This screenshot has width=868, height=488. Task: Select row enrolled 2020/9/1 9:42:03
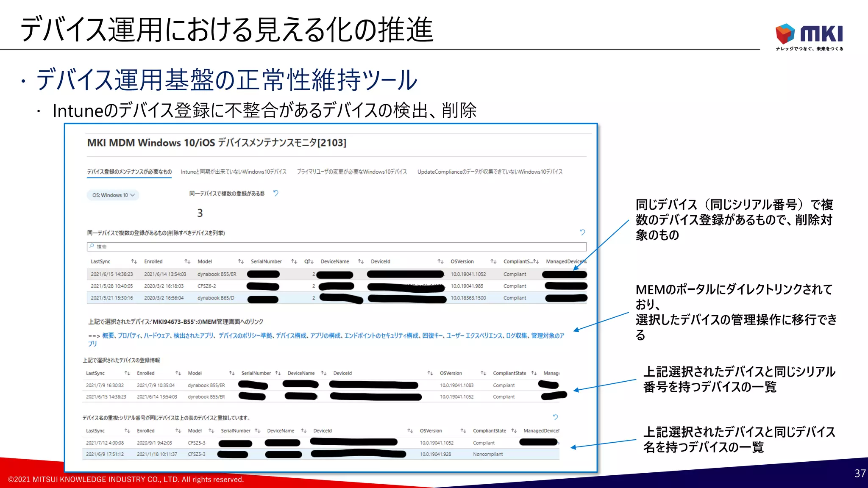[x=321, y=443]
